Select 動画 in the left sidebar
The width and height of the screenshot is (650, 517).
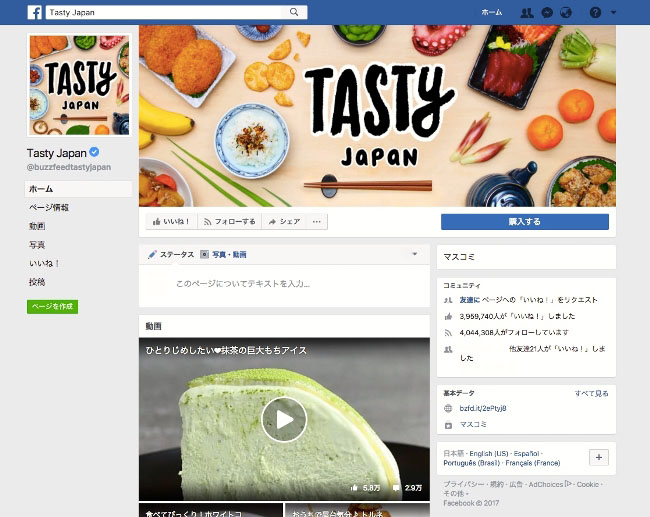point(37,226)
